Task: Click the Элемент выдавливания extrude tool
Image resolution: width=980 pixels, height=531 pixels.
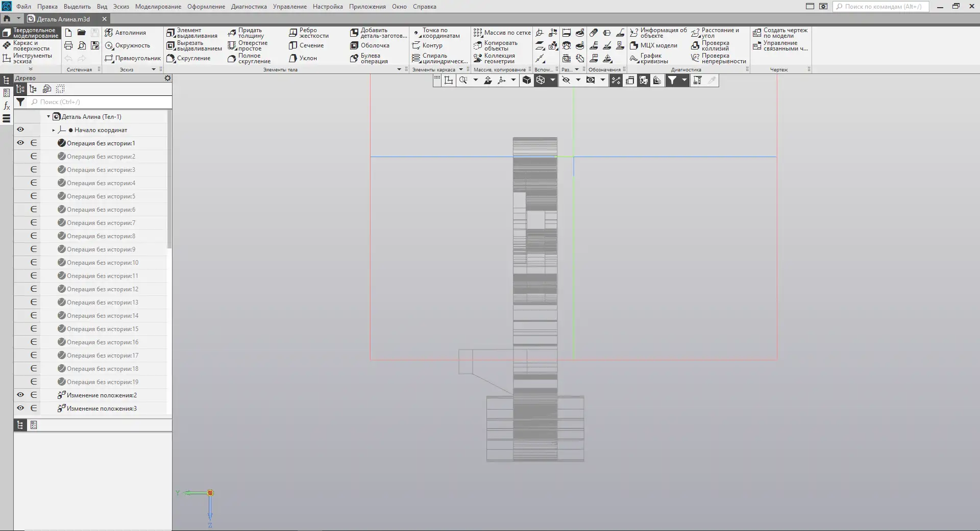Action: 192,33
